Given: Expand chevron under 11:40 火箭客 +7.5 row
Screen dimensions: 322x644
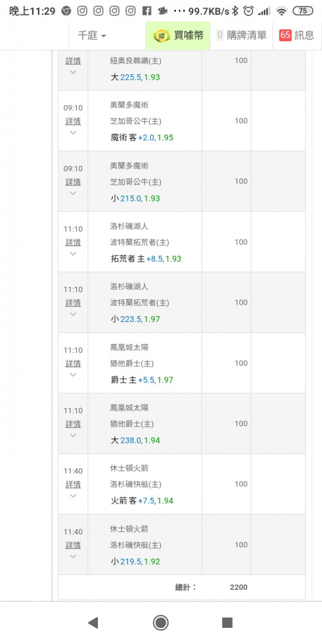Looking at the screenshot, I should pos(73,496).
